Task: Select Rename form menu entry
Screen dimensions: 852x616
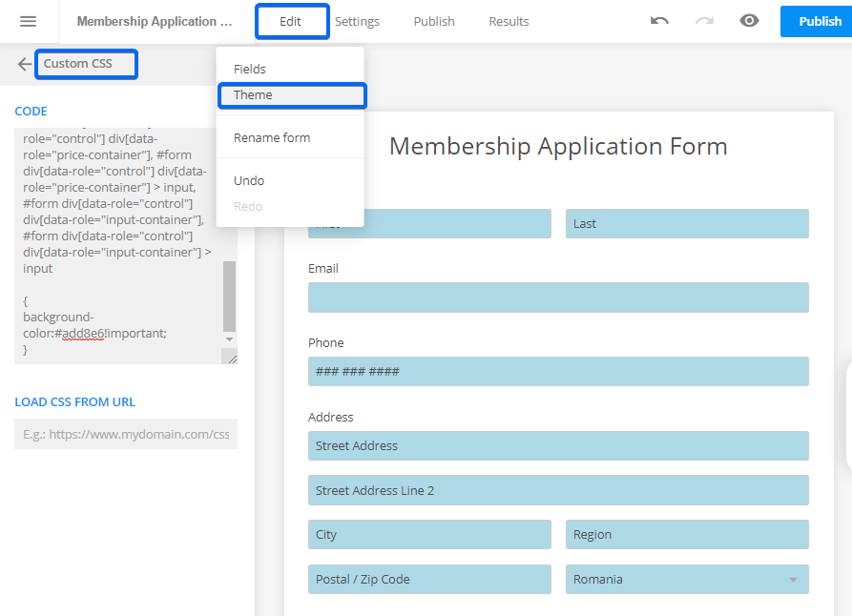Action: pyautogui.click(x=272, y=137)
